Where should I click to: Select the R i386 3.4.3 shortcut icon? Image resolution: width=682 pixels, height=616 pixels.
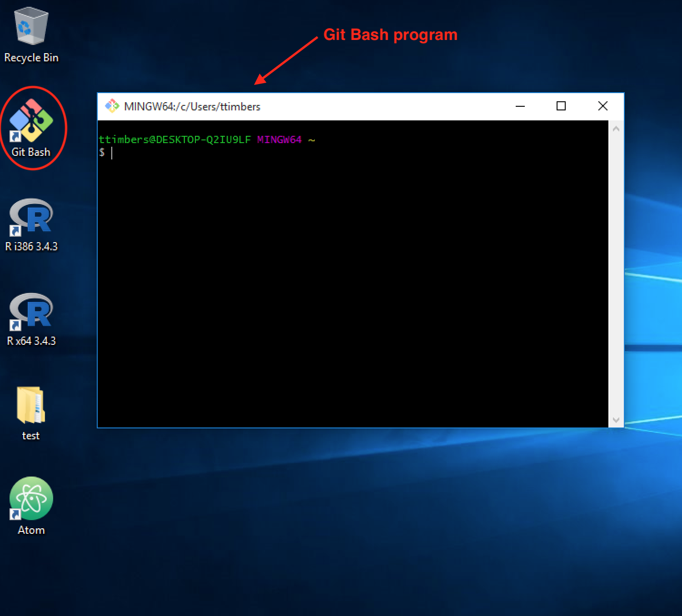[31, 217]
